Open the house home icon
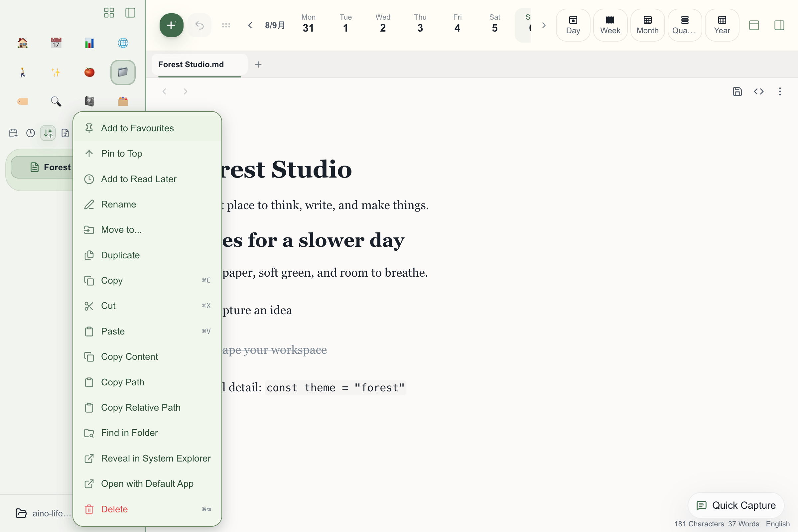 (22, 43)
